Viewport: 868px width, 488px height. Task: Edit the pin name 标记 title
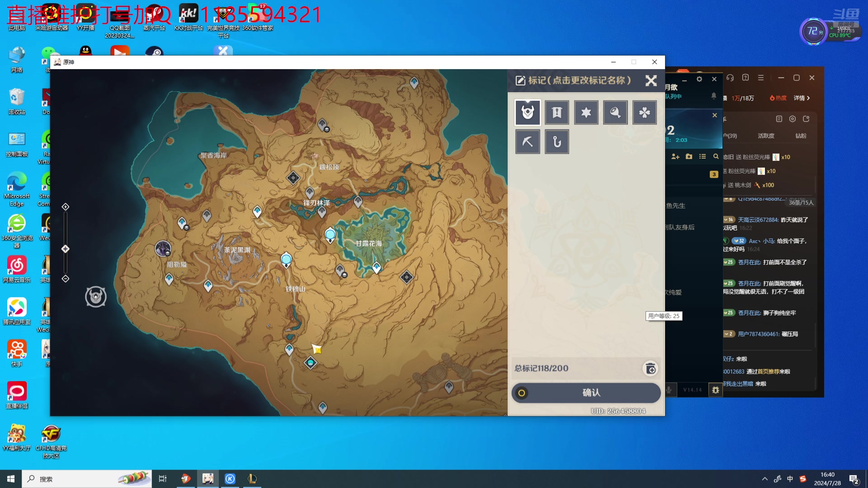coord(573,80)
